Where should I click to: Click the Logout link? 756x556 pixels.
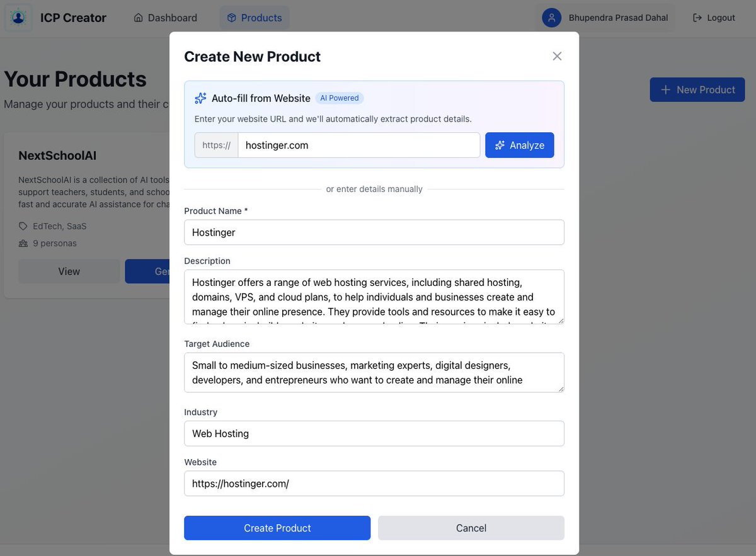(x=714, y=18)
